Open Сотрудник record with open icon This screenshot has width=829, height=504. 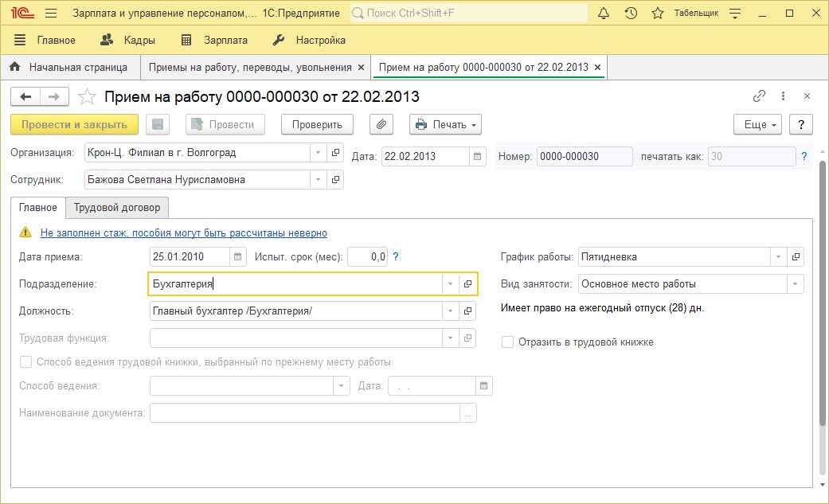coord(335,180)
